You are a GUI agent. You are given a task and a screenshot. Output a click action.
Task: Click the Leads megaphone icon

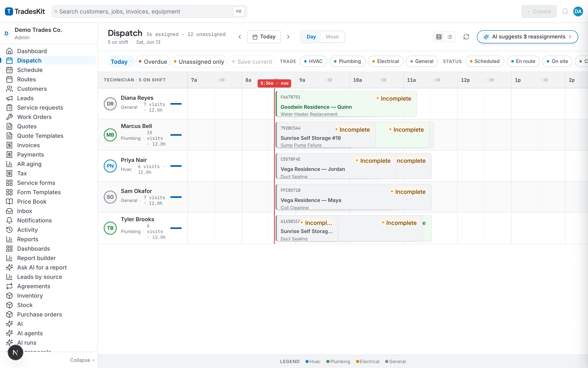(x=9, y=98)
